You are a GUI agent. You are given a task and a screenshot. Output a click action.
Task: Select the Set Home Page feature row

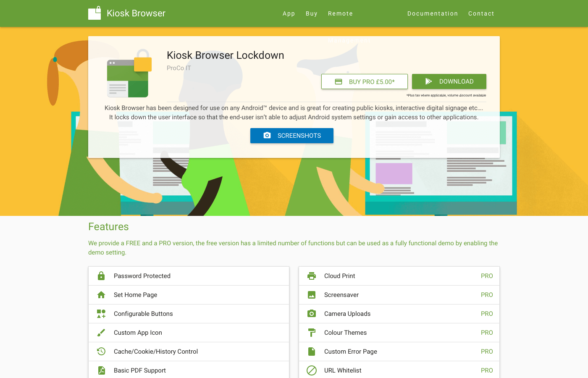[189, 295]
